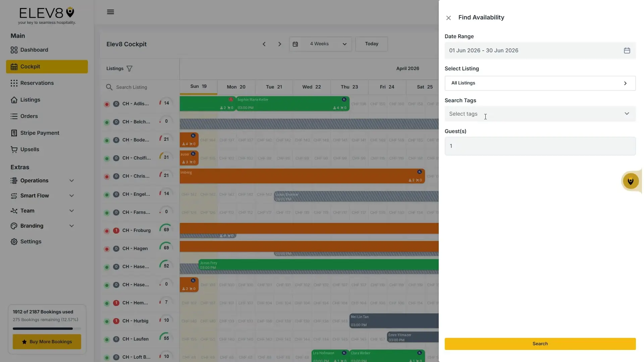
Task: Expand the Team menu
Action: click(42, 211)
